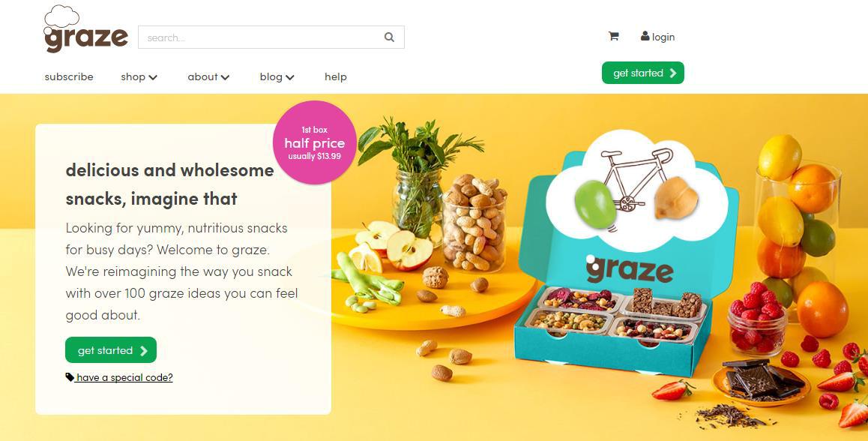Viewport: 868px width, 441px height.
Task: Expand the shop dropdown menu
Action: [139, 77]
